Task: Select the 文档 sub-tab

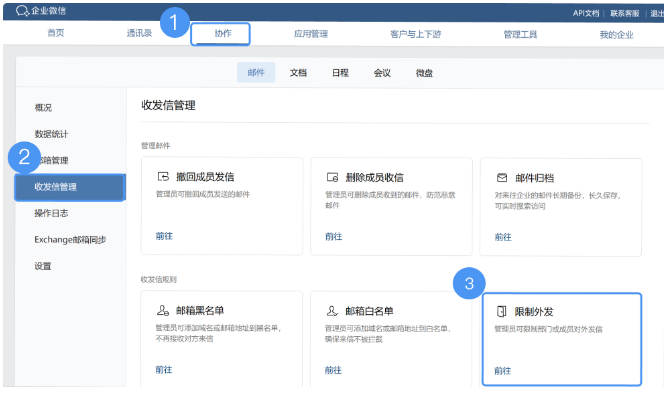Action: [298, 73]
